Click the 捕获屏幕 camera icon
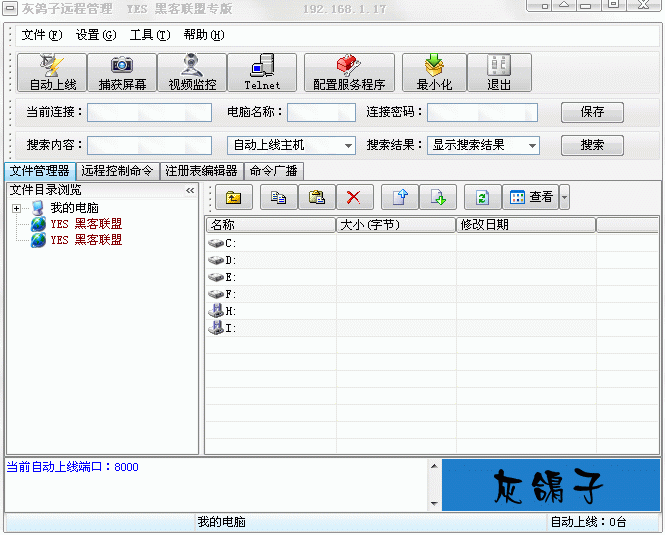 (x=122, y=73)
